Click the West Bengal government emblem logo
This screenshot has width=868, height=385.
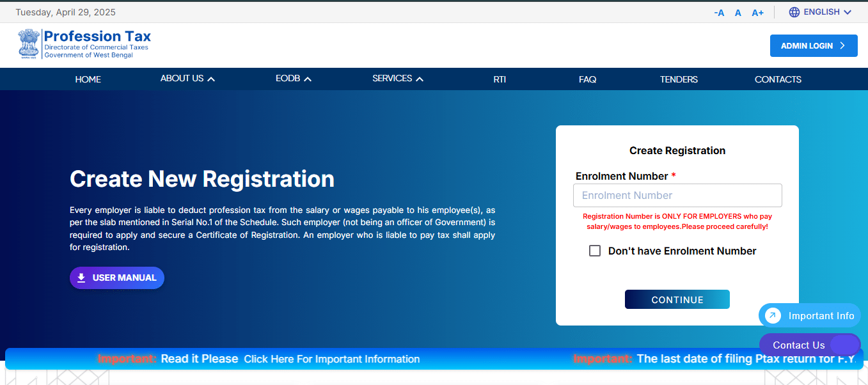29,43
